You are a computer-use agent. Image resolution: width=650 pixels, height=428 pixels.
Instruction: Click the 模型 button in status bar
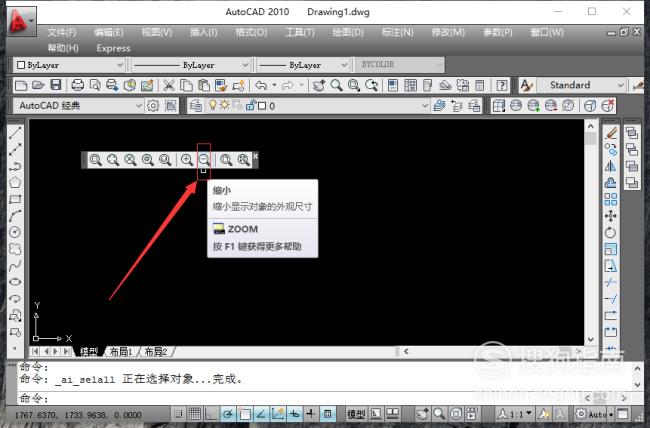(x=356, y=414)
